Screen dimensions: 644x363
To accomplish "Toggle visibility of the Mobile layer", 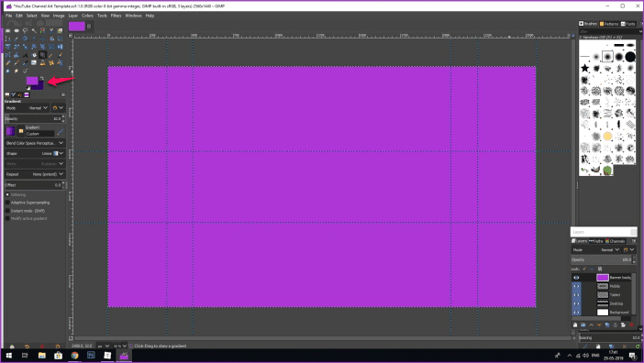I will 576,286.
